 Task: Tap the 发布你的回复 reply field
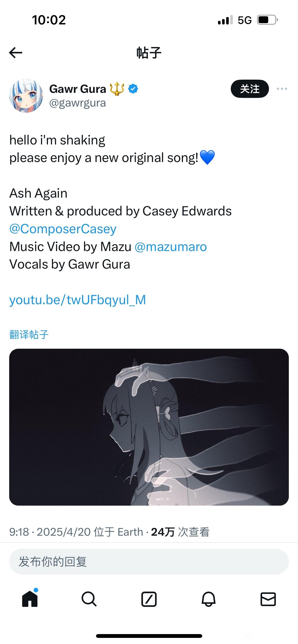point(149,562)
